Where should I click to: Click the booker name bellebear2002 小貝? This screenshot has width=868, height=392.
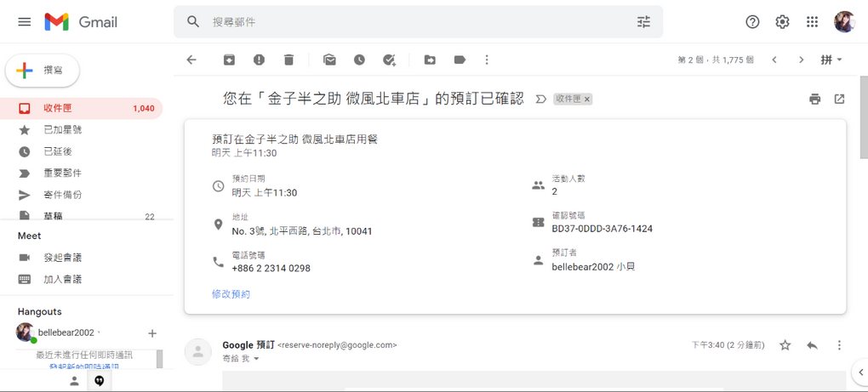pyautogui.click(x=593, y=266)
